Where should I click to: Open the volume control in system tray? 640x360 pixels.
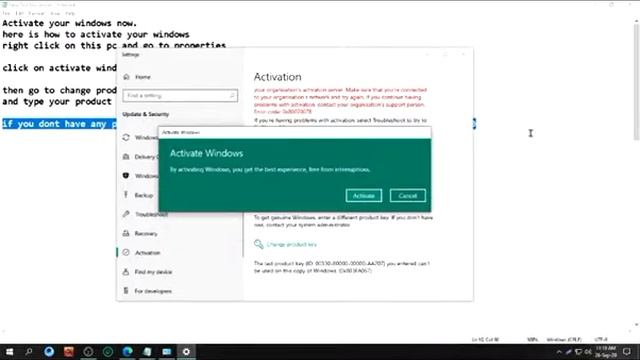click(x=588, y=352)
